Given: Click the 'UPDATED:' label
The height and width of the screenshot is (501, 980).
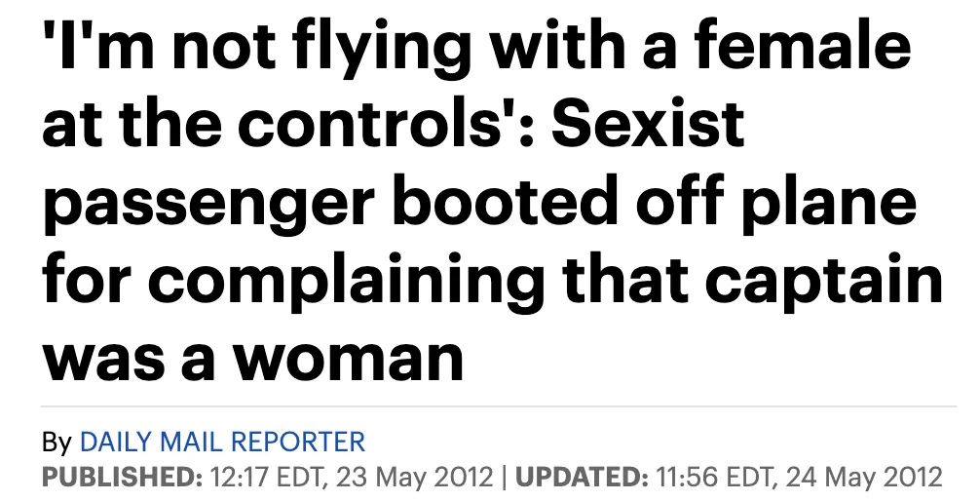Looking at the screenshot, I should [581, 477].
